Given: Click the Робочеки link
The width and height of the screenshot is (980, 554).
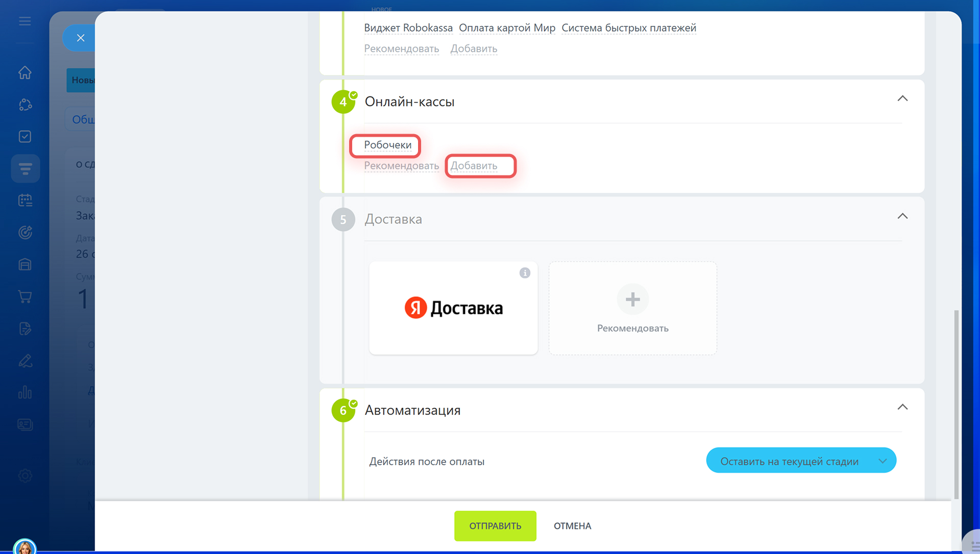Looking at the screenshot, I should (387, 145).
